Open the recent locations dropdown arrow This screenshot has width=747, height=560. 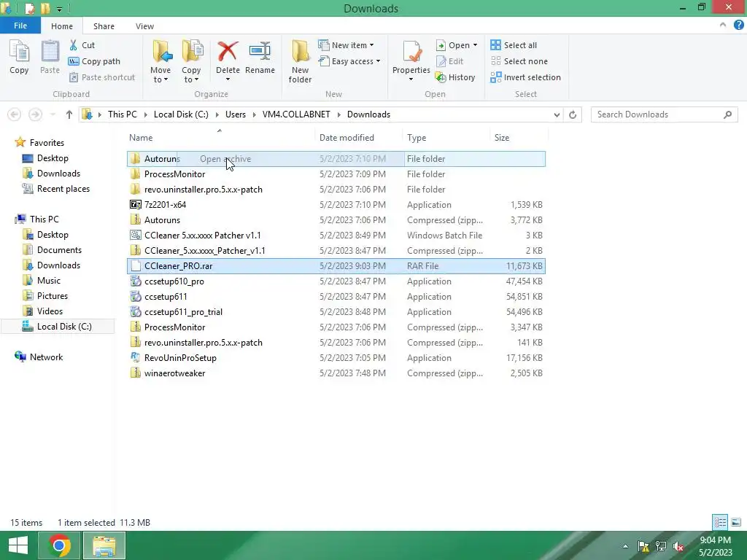[x=53, y=114]
